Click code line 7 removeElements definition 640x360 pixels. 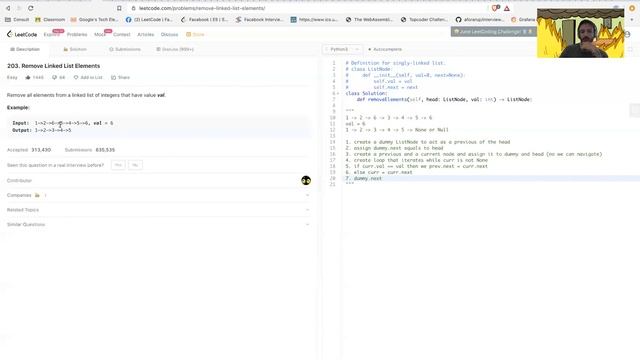click(444, 99)
